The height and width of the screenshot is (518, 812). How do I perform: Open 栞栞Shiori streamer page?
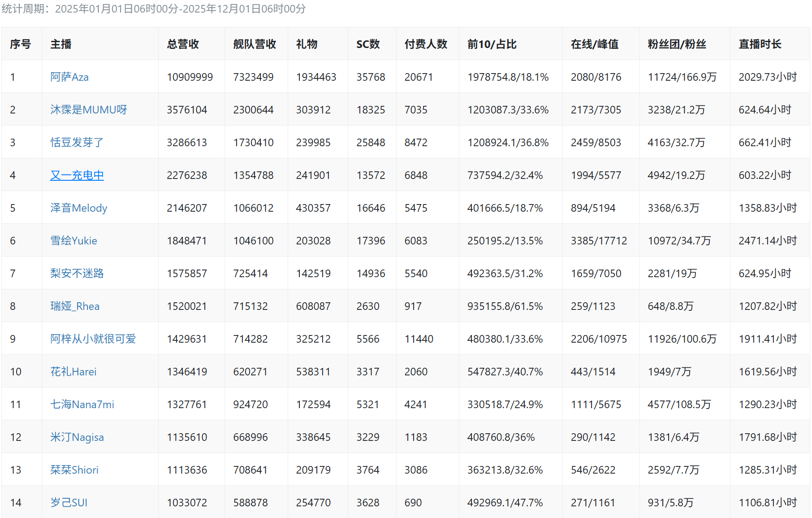point(74,470)
